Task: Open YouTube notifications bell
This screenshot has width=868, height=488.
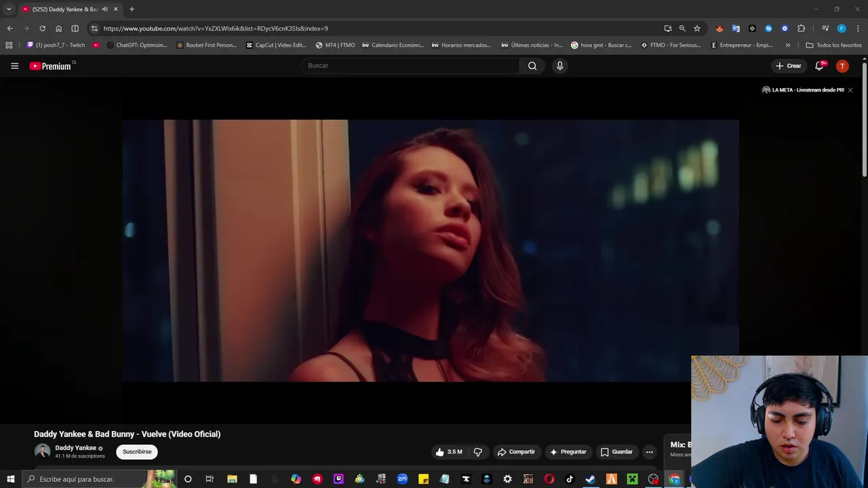Action: [x=819, y=66]
